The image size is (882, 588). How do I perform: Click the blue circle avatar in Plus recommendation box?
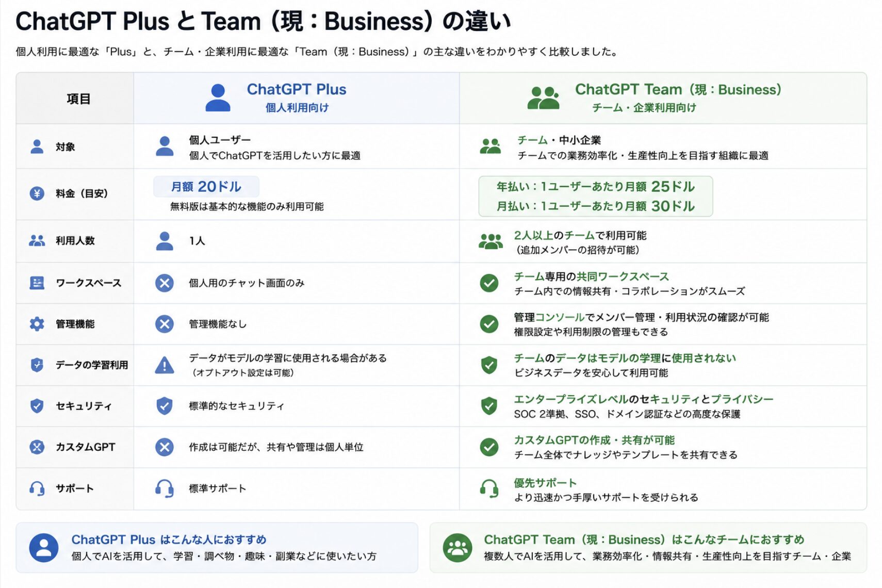(x=43, y=548)
